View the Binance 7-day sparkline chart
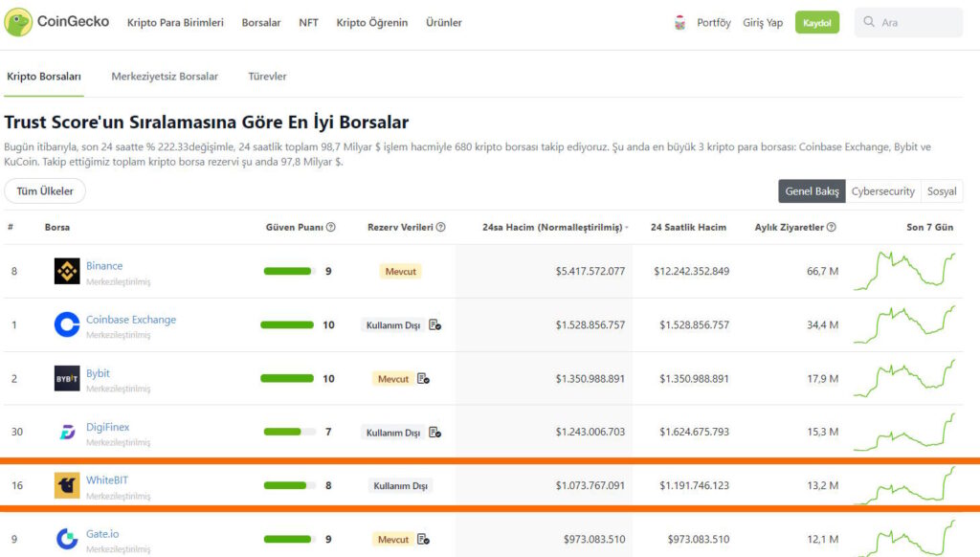This screenshot has height=557, width=980. [904, 271]
